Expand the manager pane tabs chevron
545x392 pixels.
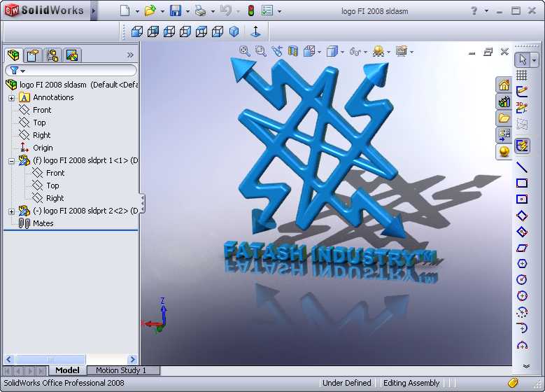(130, 55)
